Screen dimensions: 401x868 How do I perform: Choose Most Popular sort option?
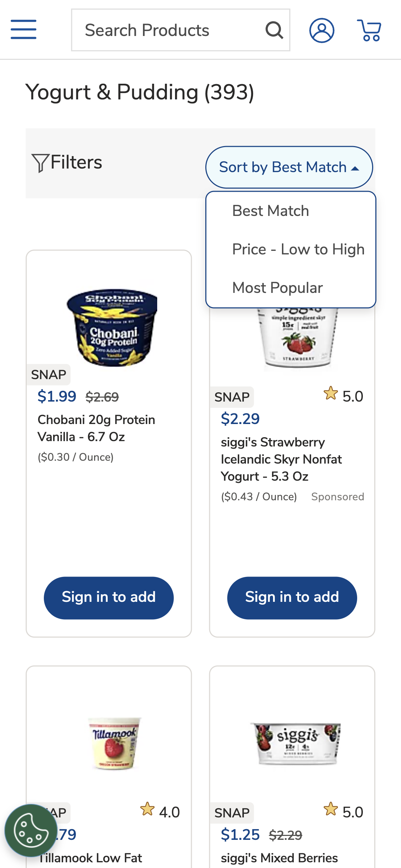(x=277, y=288)
